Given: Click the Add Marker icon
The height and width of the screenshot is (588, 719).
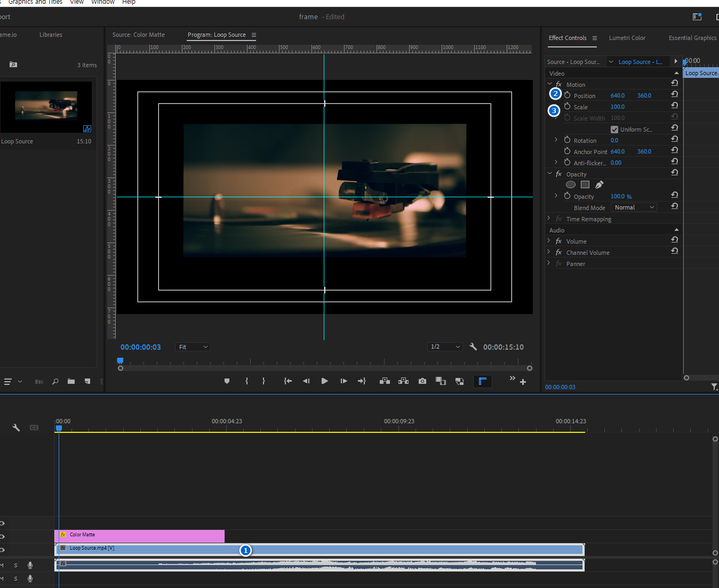Looking at the screenshot, I should 227,381.
